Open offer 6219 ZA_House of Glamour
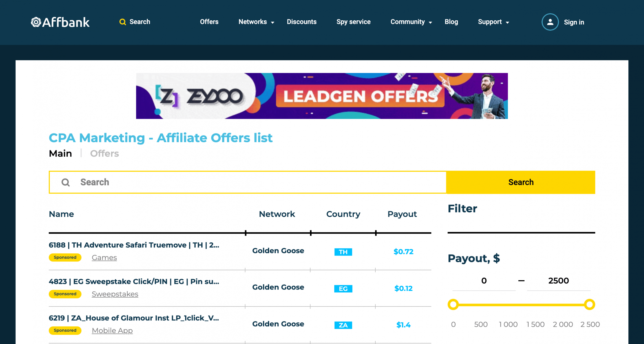 (x=134, y=318)
